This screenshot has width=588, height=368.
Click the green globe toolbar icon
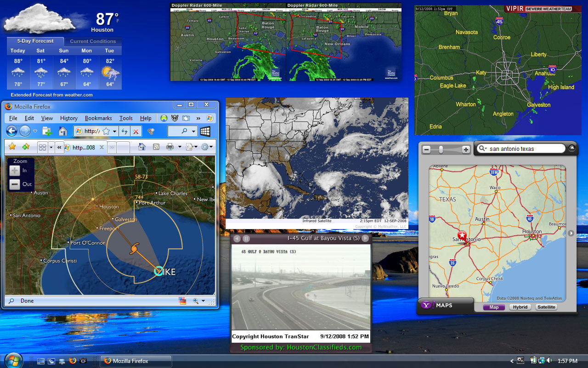pyautogui.click(x=164, y=118)
